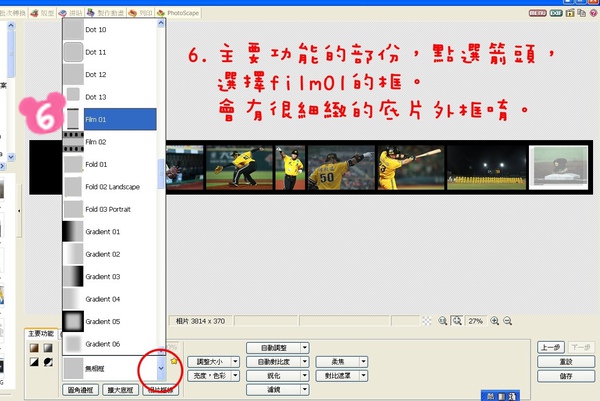600x401 pixels.
Task: Select Gradient 01 frame
Action: (x=109, y=231)
